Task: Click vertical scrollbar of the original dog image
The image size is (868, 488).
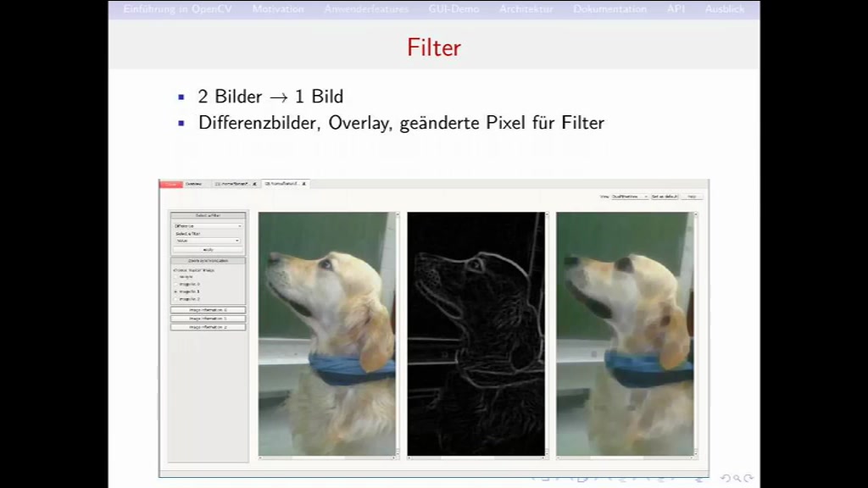Action: pos(398,334)
